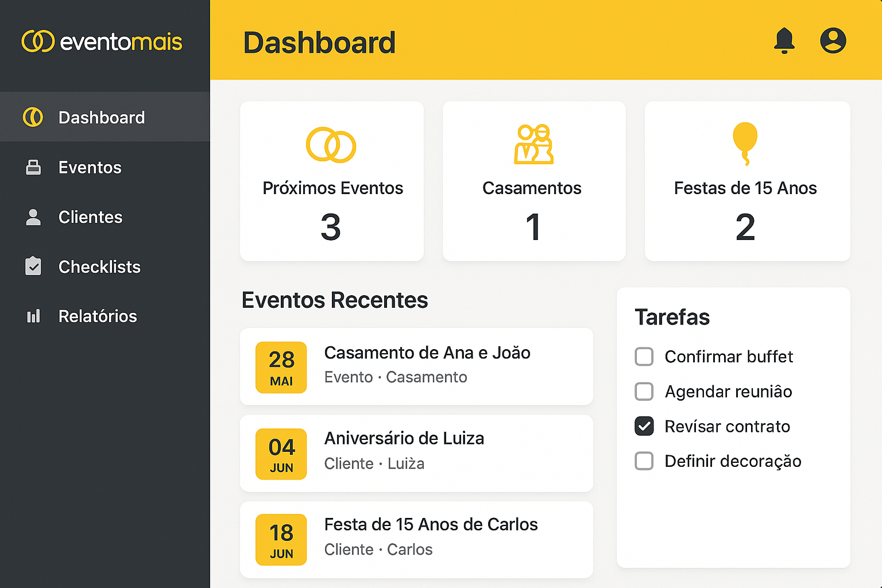Open the user profile account icon
Image resolution: width=882 pixels, height=588 pixels.
tap(833, 41)
